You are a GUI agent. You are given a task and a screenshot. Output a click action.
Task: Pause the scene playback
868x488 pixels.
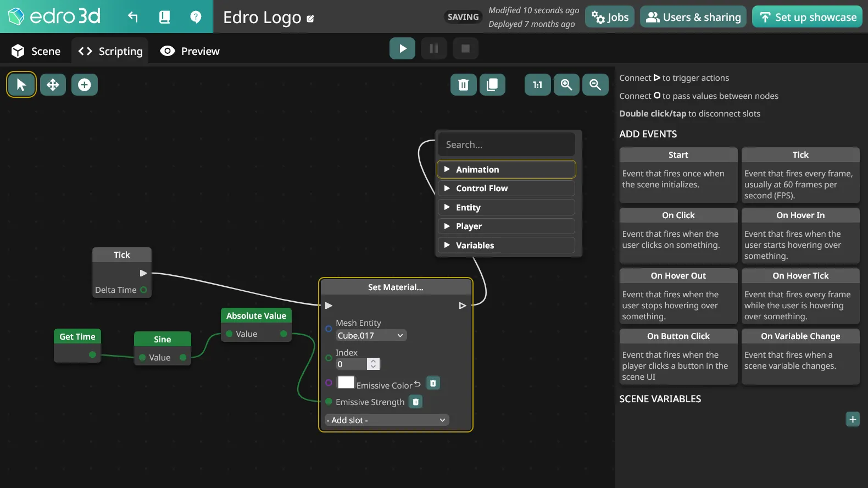point(434,48)
